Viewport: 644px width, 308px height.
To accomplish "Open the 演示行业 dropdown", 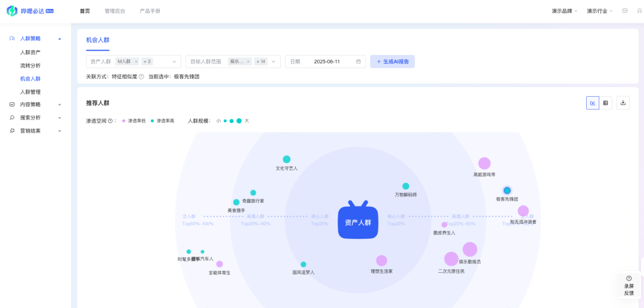I will (x=600, y=11).
